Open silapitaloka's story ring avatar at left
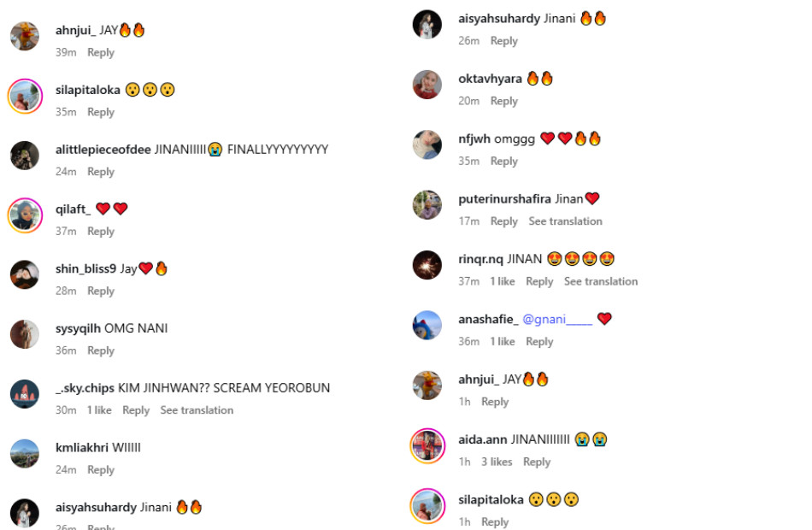Image resolution: width=812 pixels, height=530 pixels. coord(25,96)
